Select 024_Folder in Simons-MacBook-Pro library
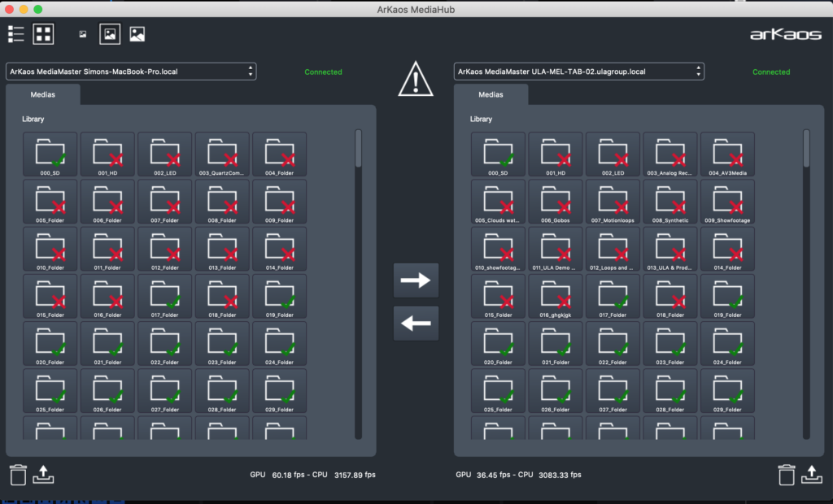This screenshot has height=504, width=833. [280, 343]
